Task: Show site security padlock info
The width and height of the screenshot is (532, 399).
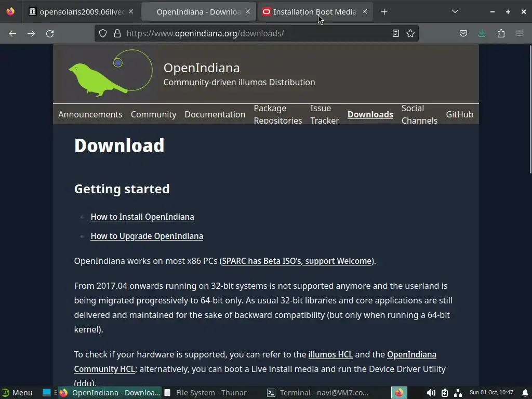Action: click(117, 33)
